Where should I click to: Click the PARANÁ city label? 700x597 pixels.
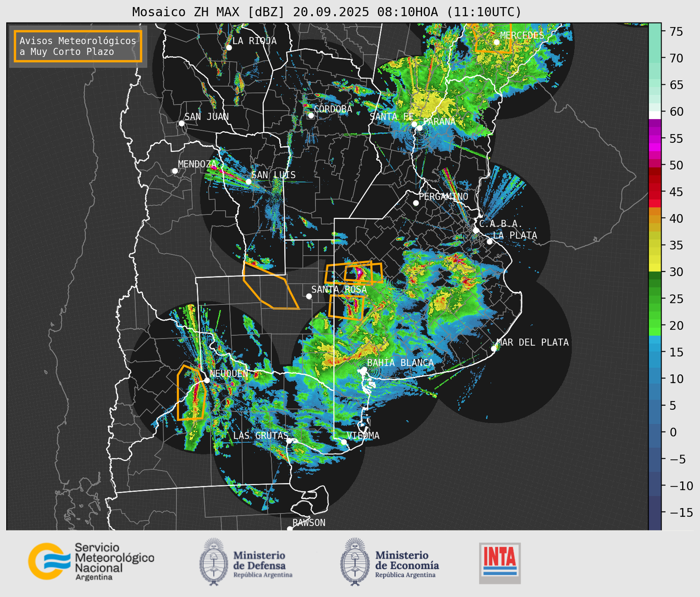(x=439, y=122)
